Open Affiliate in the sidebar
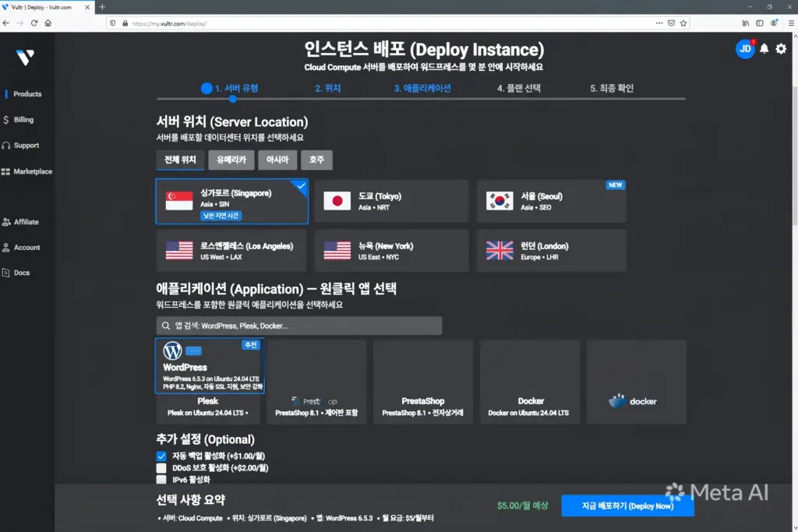Viewport: 798px width, 532px height. tap(20, 222)
